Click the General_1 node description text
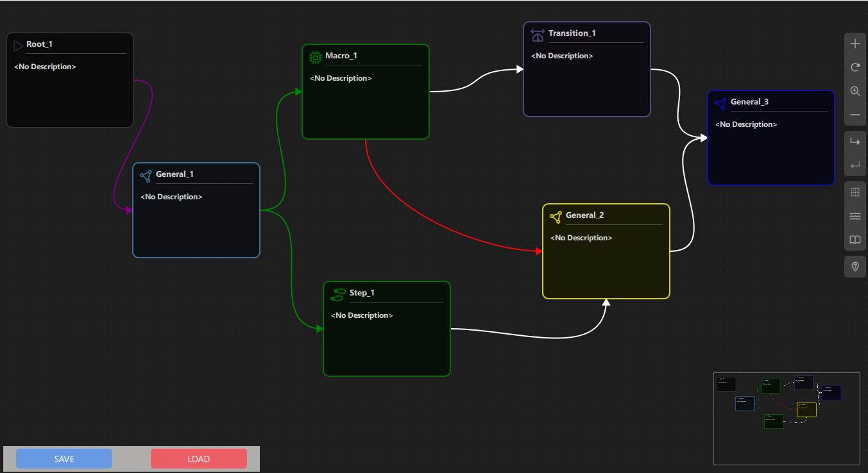Viewport: 868px width, 473px height. (x=171, y=197)
